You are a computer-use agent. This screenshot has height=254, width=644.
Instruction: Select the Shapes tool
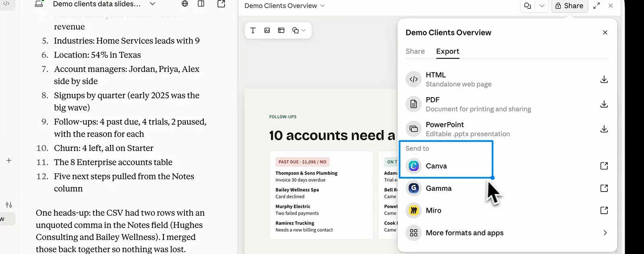click(295, 30)
